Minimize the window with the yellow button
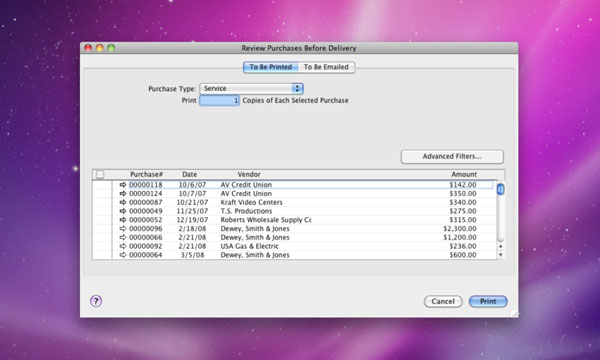Viewport: 600px width, 360px height. (100, 48)
